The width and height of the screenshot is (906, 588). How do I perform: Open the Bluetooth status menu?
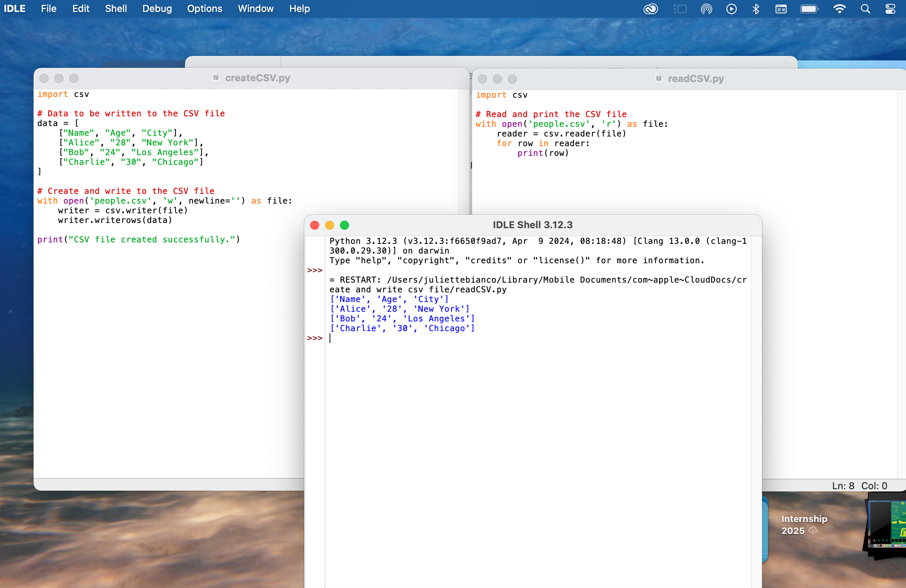coord(756,9)
